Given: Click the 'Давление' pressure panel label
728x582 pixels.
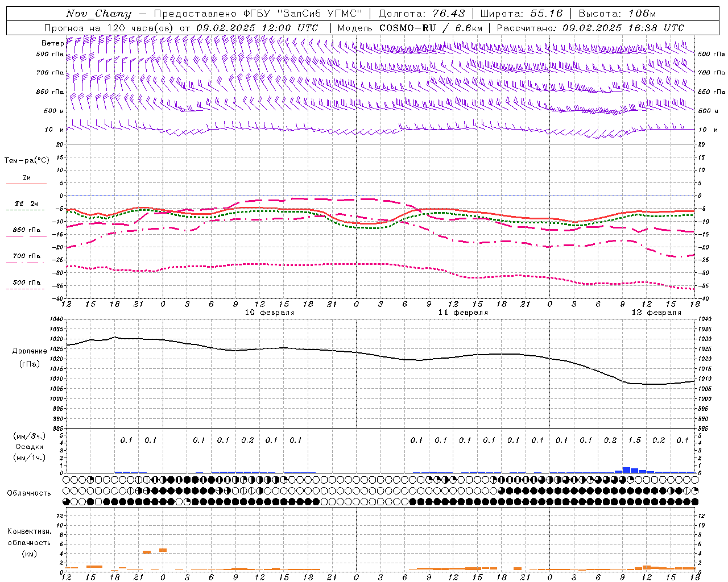Looking at the screenshot, I should click(x=29, y=351).
